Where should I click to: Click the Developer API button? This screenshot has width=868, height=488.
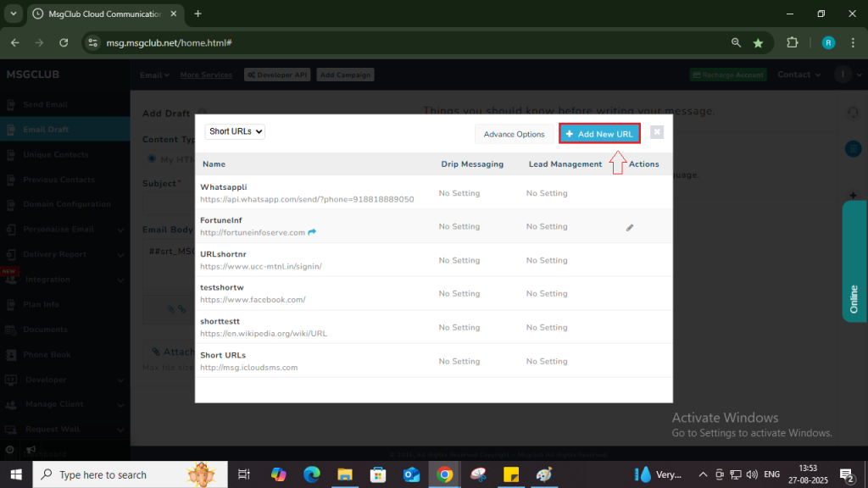[x=277, y=75]
